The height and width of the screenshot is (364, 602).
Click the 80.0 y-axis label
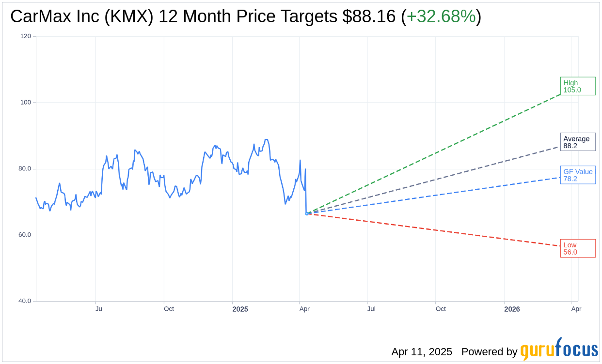pyautogui.click(x=25, y=169)
